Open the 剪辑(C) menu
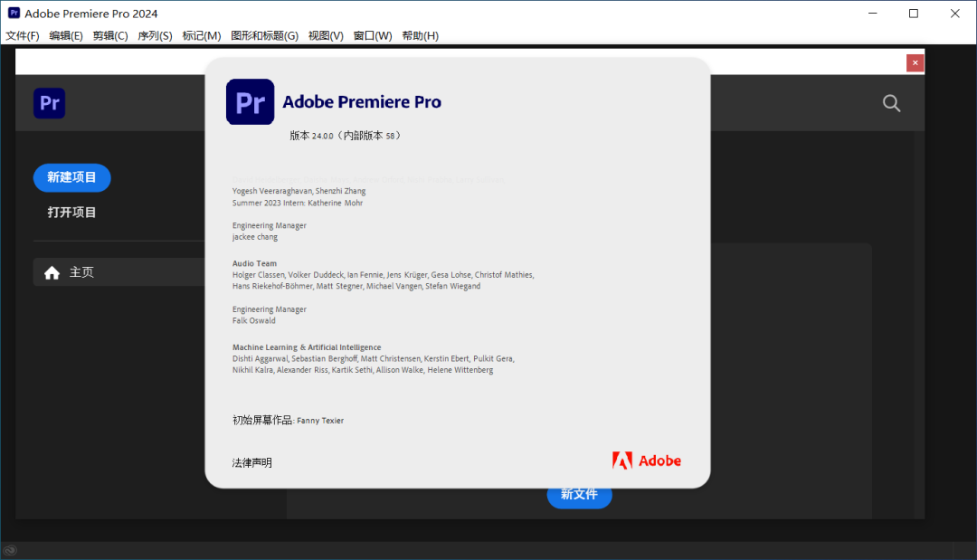977x560 pixels. point(110,35)
